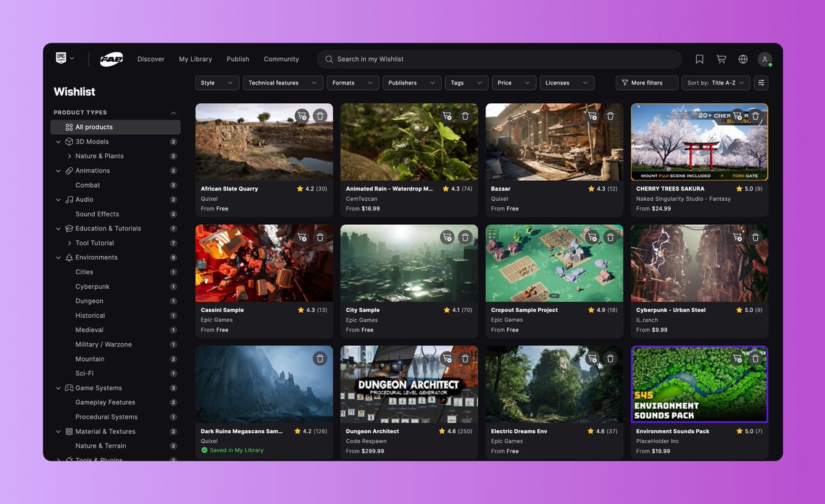Open Saved in My Library link

(x=232, y=450)
